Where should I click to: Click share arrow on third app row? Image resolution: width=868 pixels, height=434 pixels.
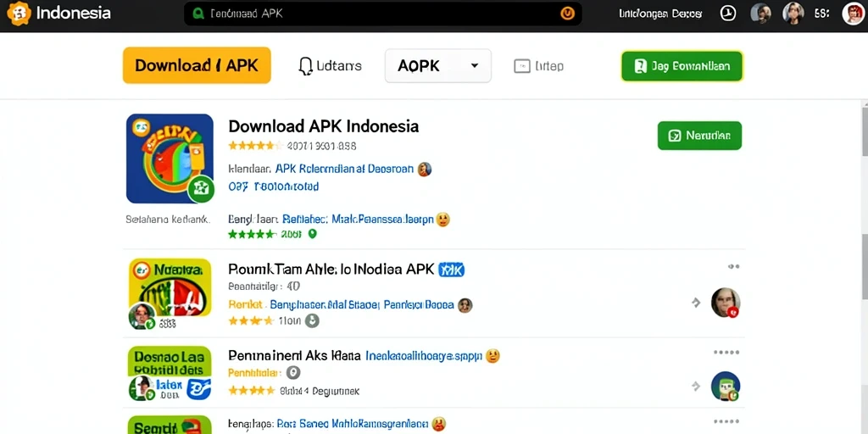coord(697,387)
